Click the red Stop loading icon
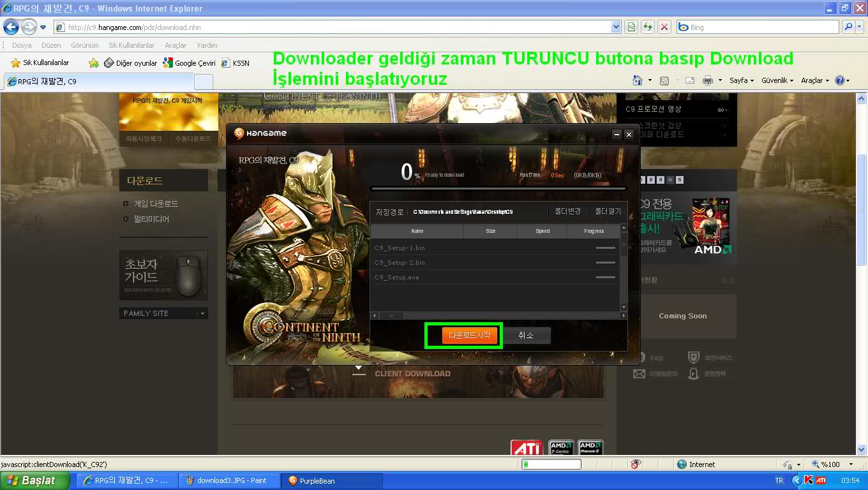 coord(664,27)
